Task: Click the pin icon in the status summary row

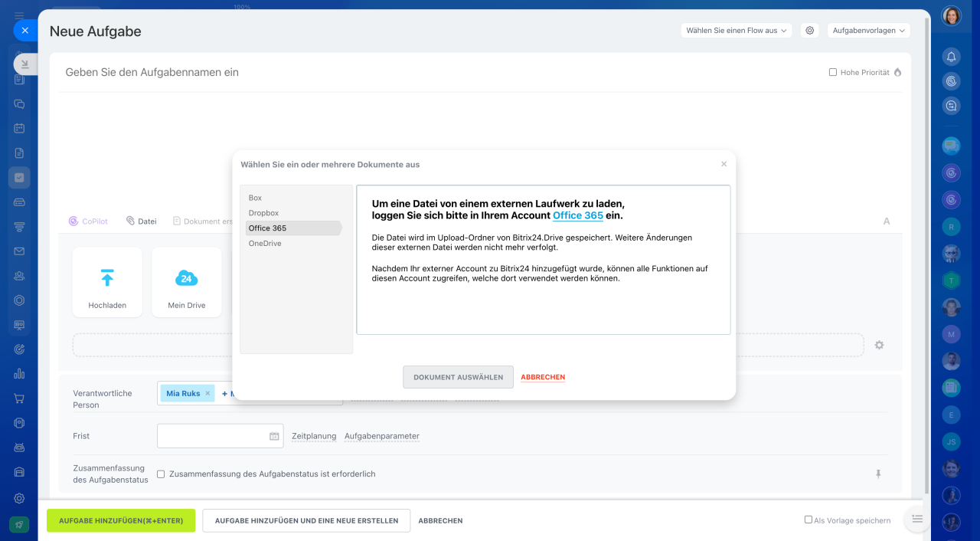Action: click(879, 474)
